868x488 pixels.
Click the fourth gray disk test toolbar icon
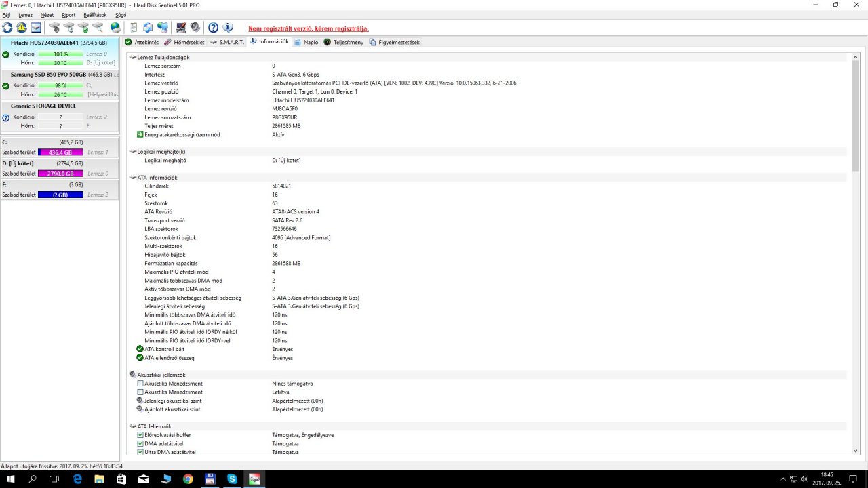point(98,28)
